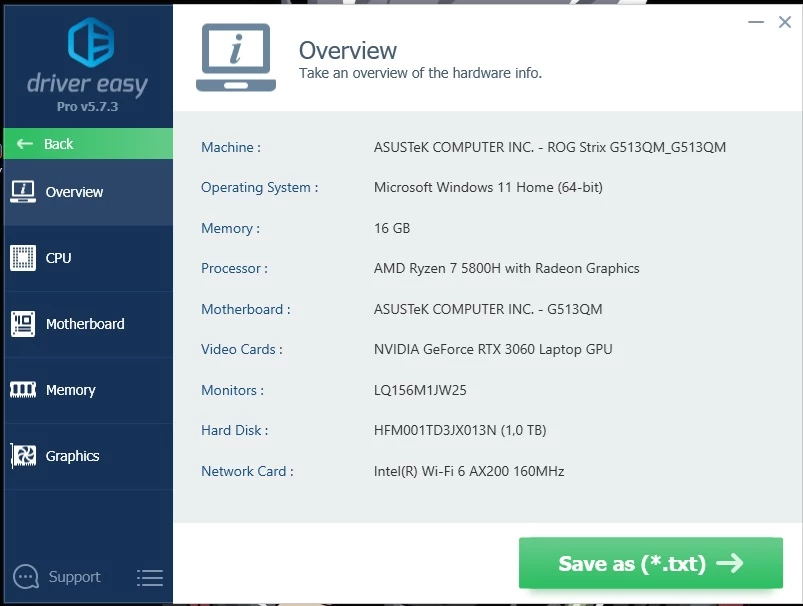Minimize the Driver Easy window
803x606 pixels.
pos(756,22)
